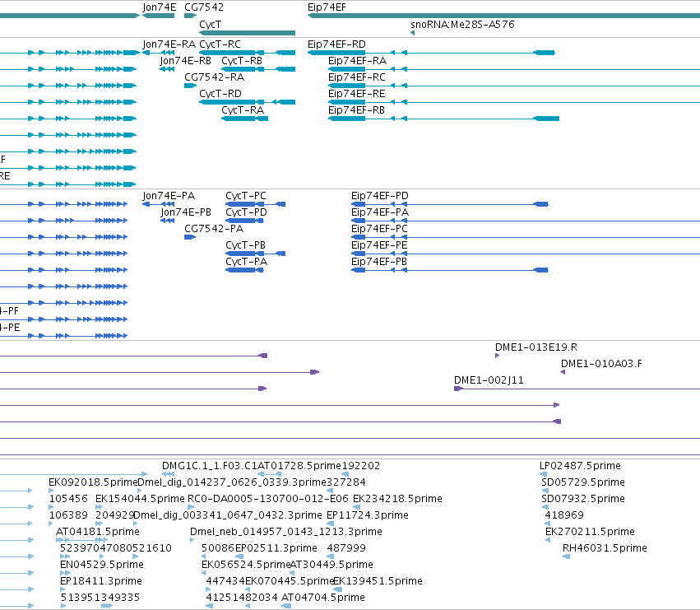The width and height of the screenshot is (700, 610).
Task: Click the Jon74E-RA transcript label
Action: pyautogui.click(x=169, y=44)
